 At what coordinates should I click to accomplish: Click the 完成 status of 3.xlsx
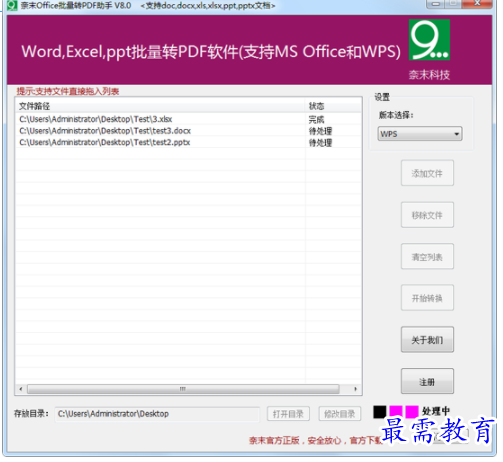[x=316, y=119]
